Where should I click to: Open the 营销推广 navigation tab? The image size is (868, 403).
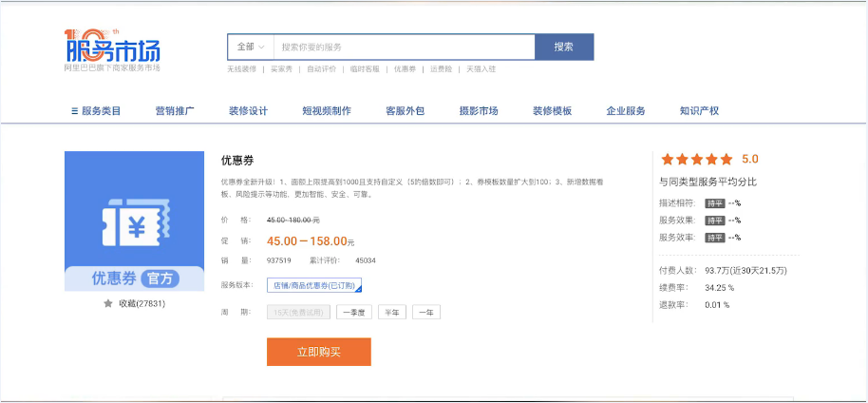click(x=175, y=111)
